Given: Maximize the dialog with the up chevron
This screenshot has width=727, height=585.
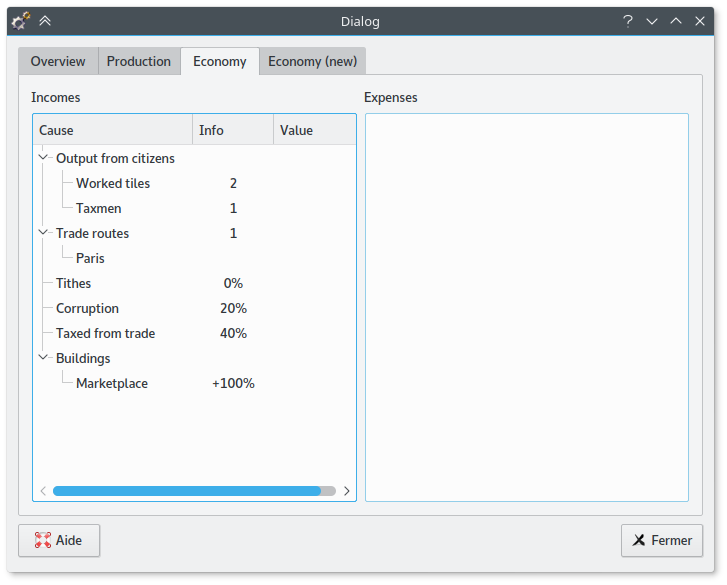Looking at the screenshot, I should 677,20.
